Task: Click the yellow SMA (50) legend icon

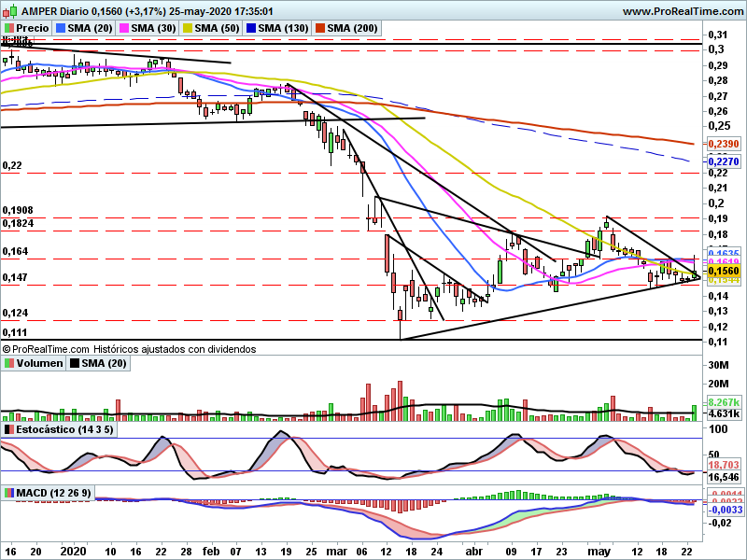Action: pos(188,29)
